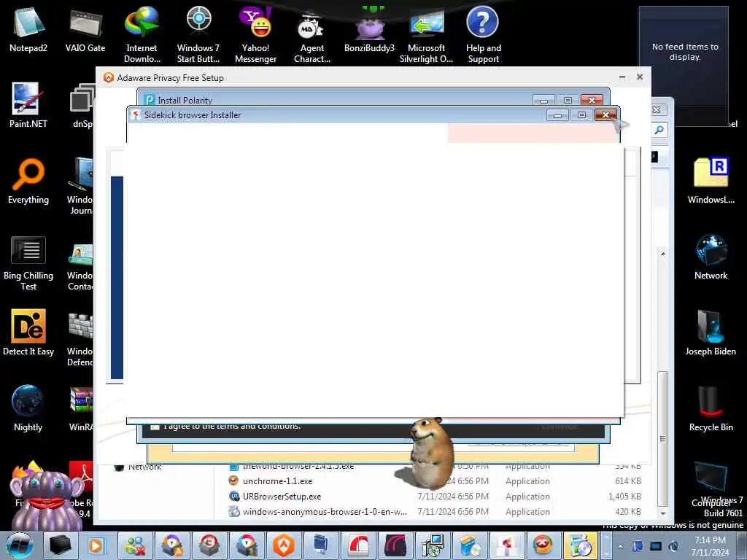
Task: Click the network tray icon
Action: pos(656,546)
